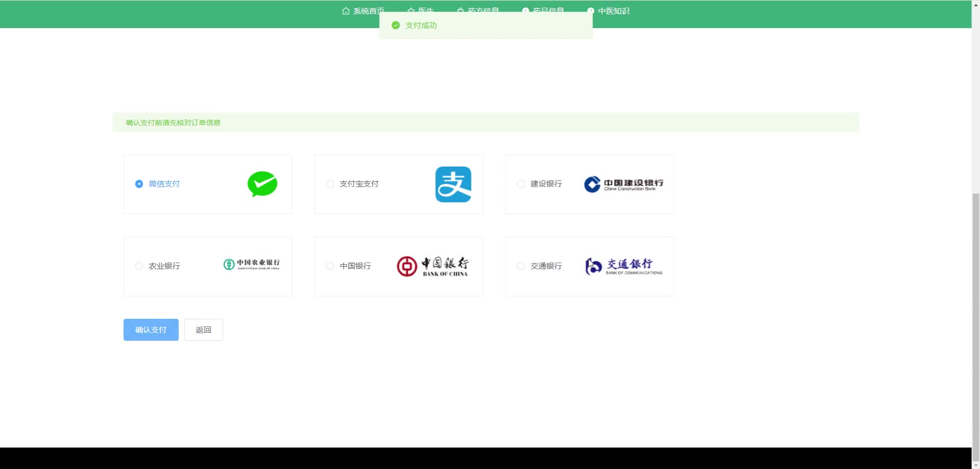Click the 确认支付前请先核对订单信息 notice text
The image size is (980, 469).
(x=173, y=123)
